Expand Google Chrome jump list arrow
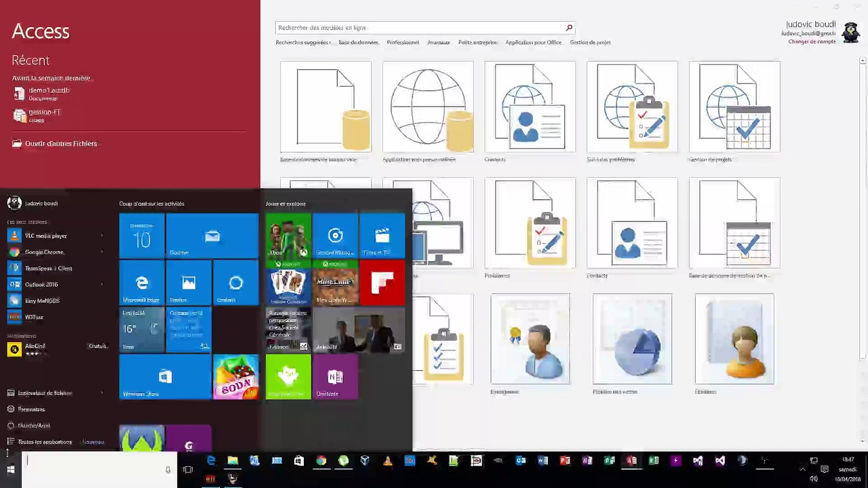The height and width of the screenshot is (488, 868). point(102,251)
